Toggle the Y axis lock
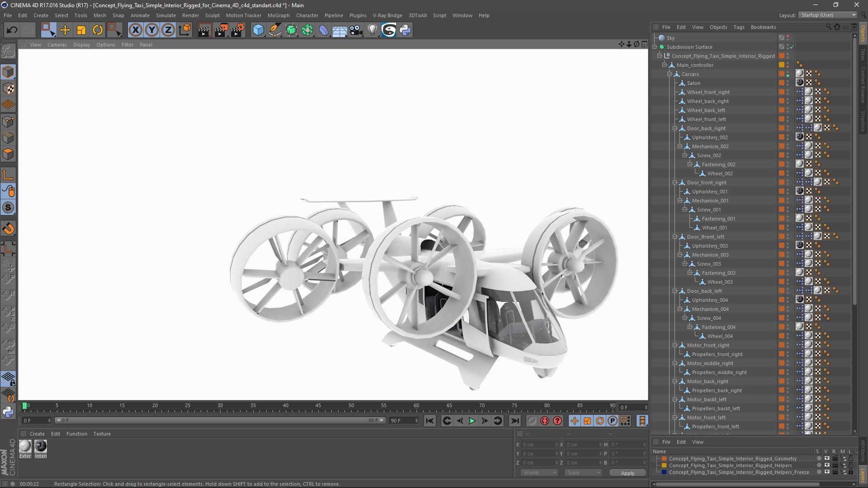868x488 pixels. pos(152,30)
